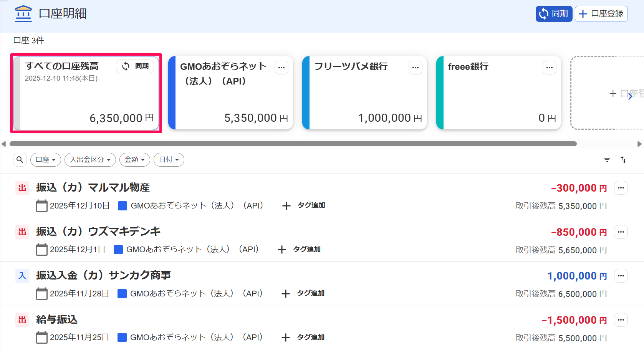Add tag to 給与振込 transaction
Image resolution: width=644 pixels, height=354 pixels.
(303, 337)
